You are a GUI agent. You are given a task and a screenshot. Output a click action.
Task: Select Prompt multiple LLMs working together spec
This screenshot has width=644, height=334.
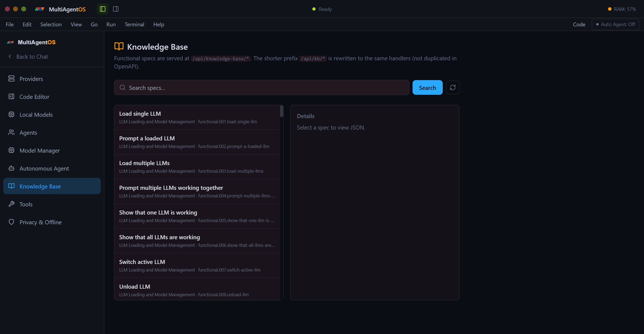(x=197, y=191)
